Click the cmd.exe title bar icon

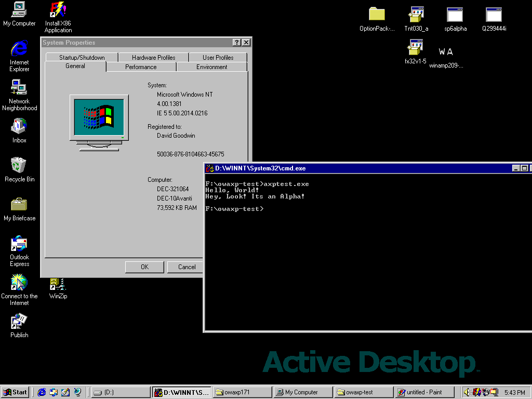coord(210,168)
